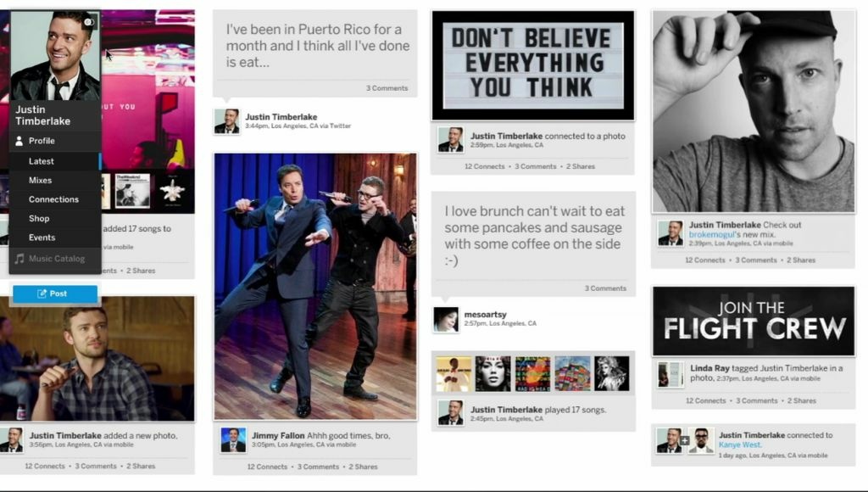Open Linda Ray's name link

click(x=709, y=368)
